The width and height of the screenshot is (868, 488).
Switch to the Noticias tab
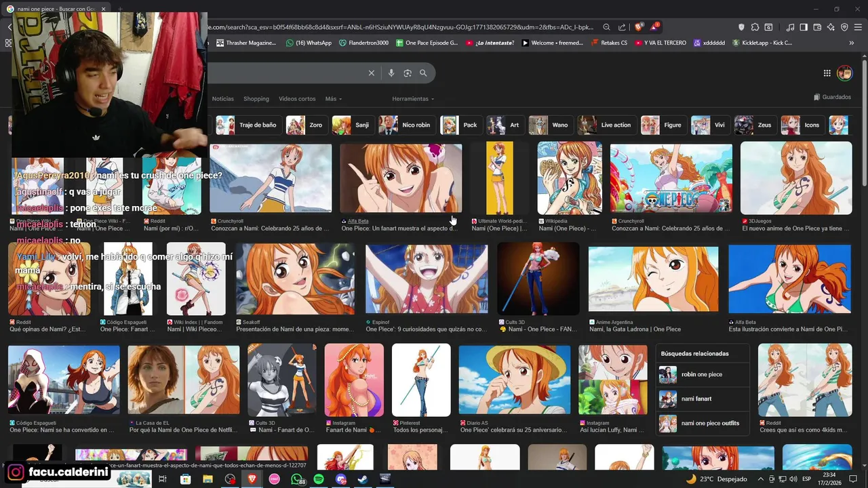tap(222, 99)
